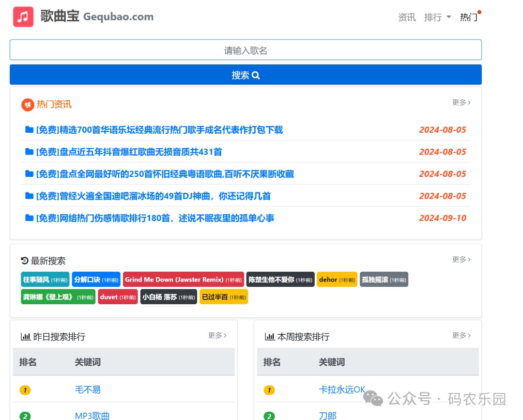Click the bar chart icon beside 本周搜索排行
523x420 pixels.
[x=270, y=336]
